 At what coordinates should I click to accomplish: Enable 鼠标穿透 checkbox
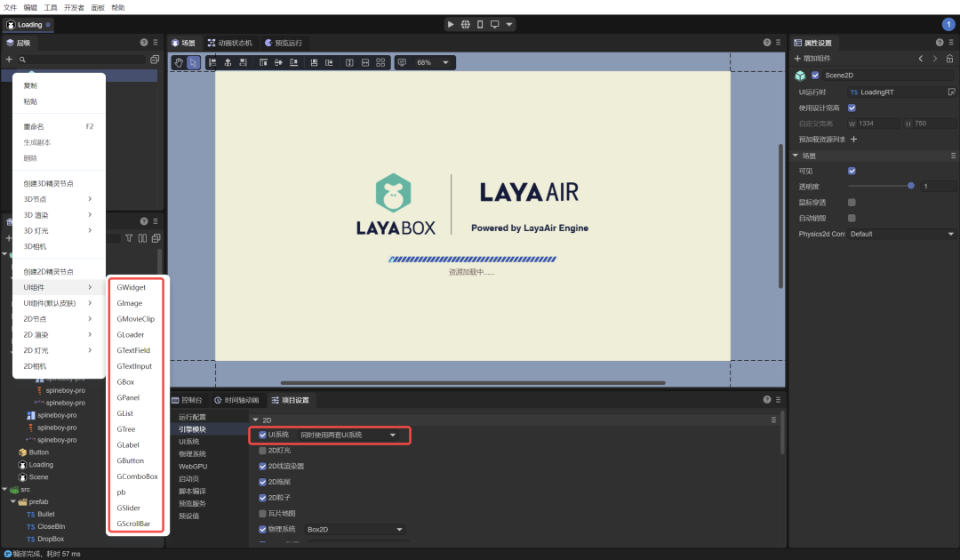pos(852,202)
